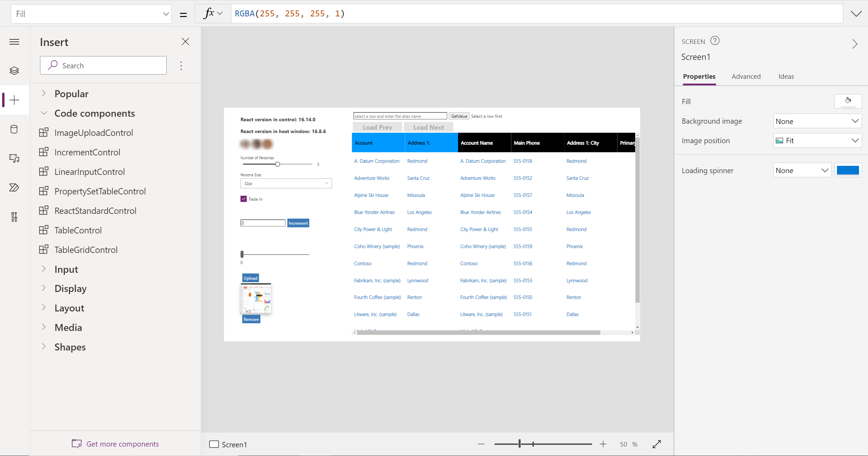
Task: Click the ellipsis menu icon in Insert panel
Action: [x=181, y=65]
